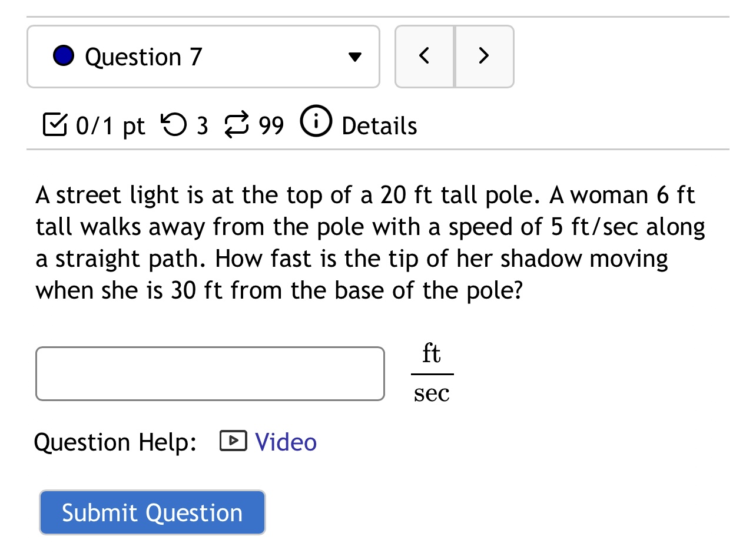Click the reattempt loop icon showing 99
This screenshot has width=756, height=556.
point(238,125)
